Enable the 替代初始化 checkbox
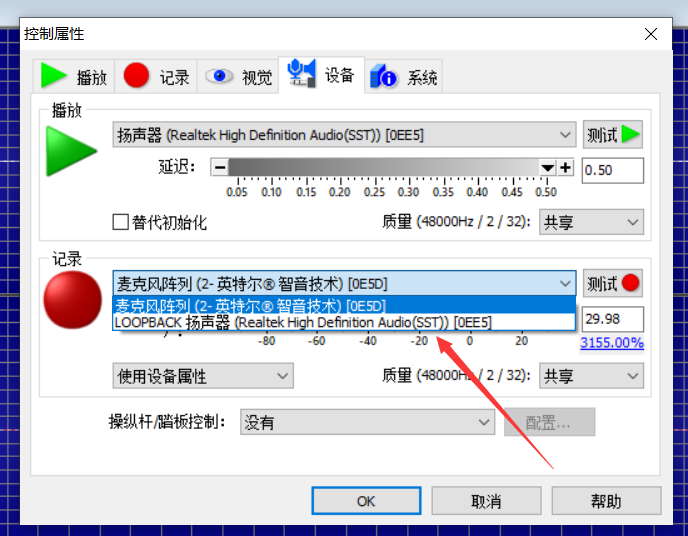The width and height of the screenshot is (688, 536). tap(121, 222)
